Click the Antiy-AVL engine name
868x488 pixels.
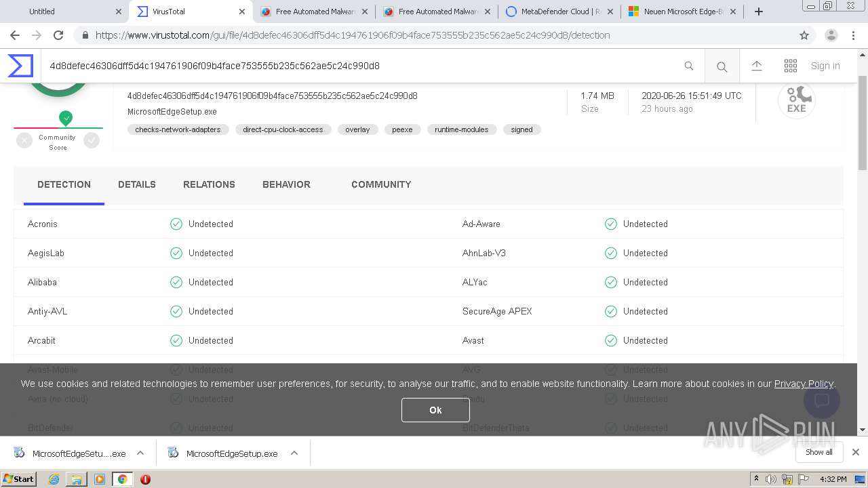(47, 311)
